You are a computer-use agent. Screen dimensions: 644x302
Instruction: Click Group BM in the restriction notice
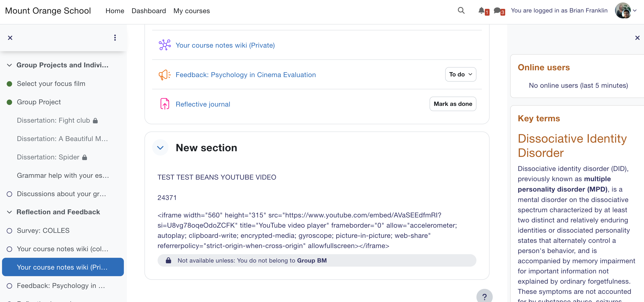click(312, 261)
